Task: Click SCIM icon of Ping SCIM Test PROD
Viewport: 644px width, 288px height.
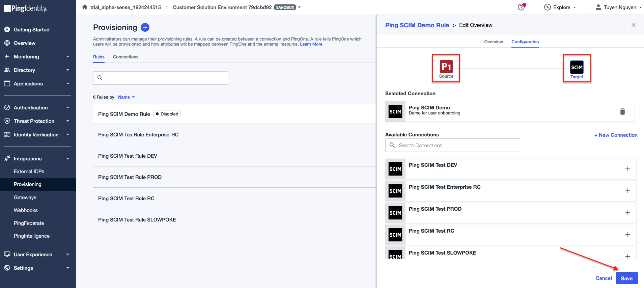Action: tap(395, 213)
